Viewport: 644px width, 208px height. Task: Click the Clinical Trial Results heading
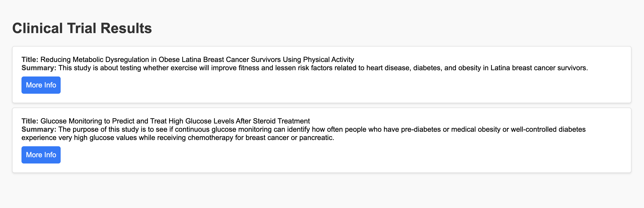coord(82,28)
